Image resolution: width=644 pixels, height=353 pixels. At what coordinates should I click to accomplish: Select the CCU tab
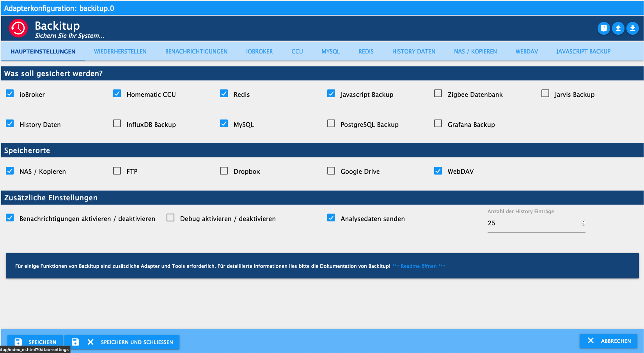tap(297, 52)
